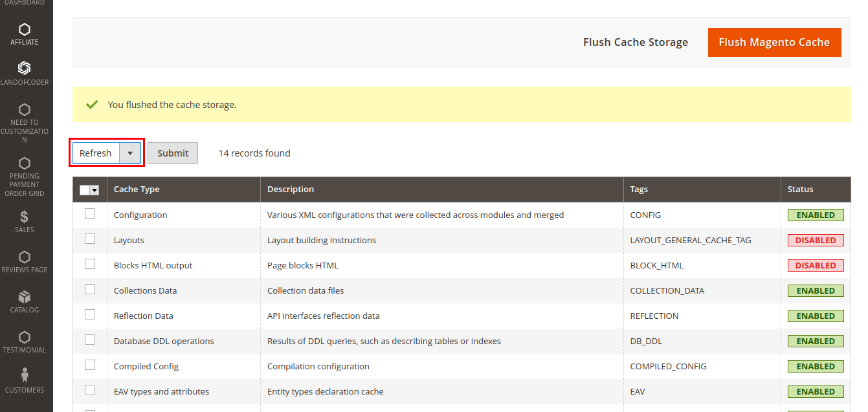Expand the mass-select header dropdown
The height and width of the screenshot is (412, 868).
click(x=94, y=189)
